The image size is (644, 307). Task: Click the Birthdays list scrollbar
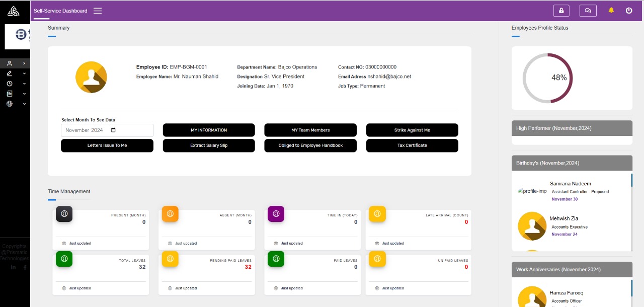pyautogui.click(x=631, y=180)
